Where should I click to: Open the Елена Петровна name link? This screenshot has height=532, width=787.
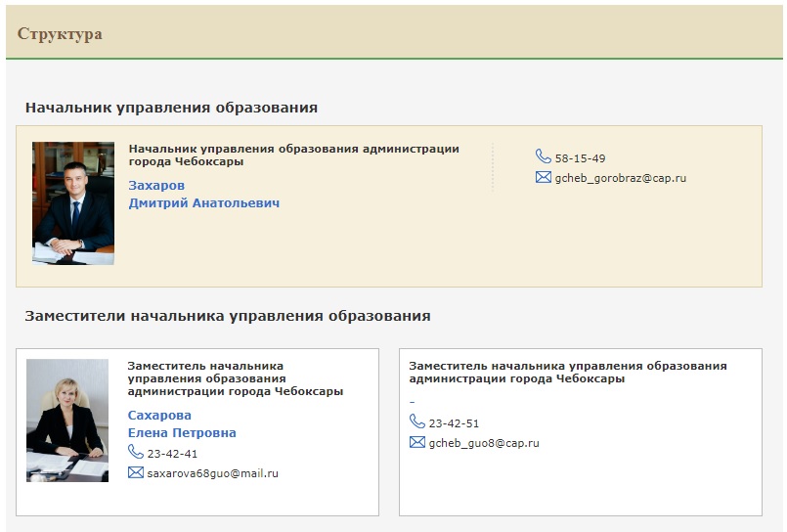(x=182, y=432)
